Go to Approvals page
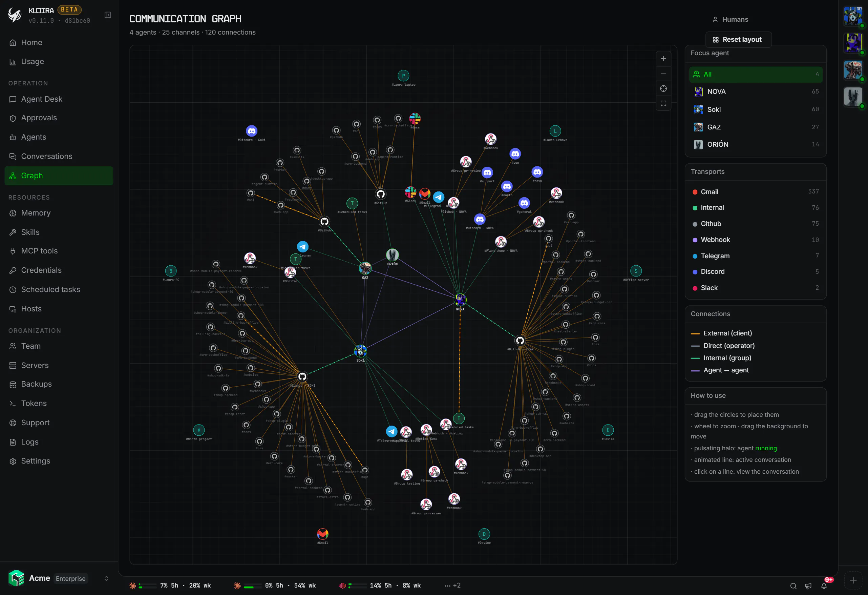This screenshot has width=868, height=595. coord(59,118)
